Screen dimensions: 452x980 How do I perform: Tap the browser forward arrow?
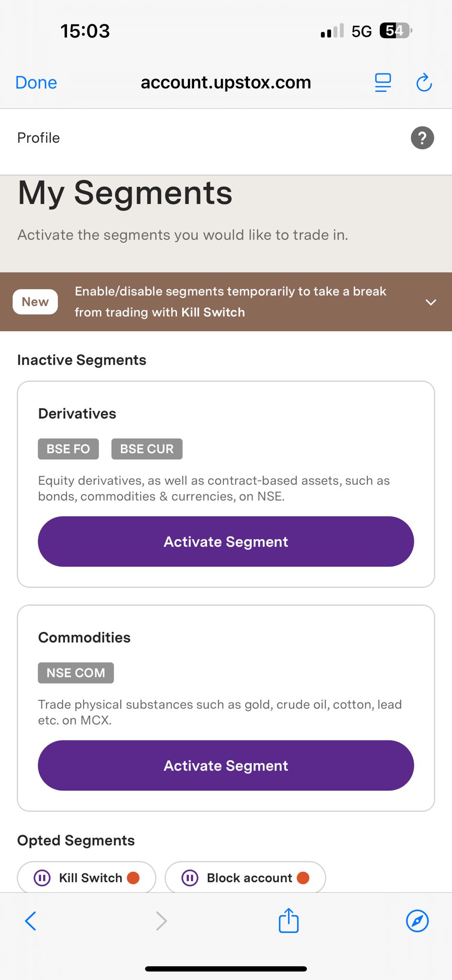(x=162, y=921)
